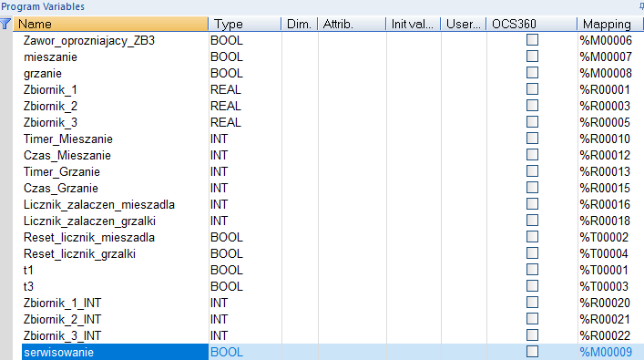The image size is (644, 360).
Task: Click the Dim. column header
Action: (300, 24)
